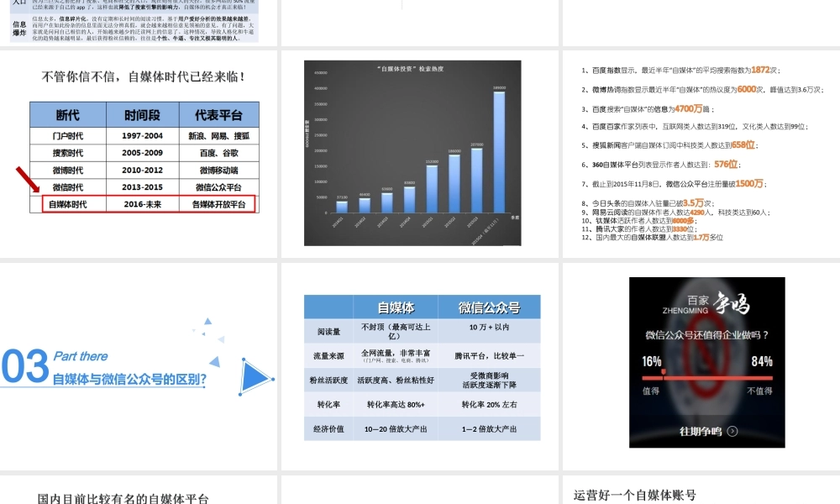Select the cut-off top slide mentioning 信息爆炸
The width and height of the screenshot is (840, 504).
[x=139, y=23]
